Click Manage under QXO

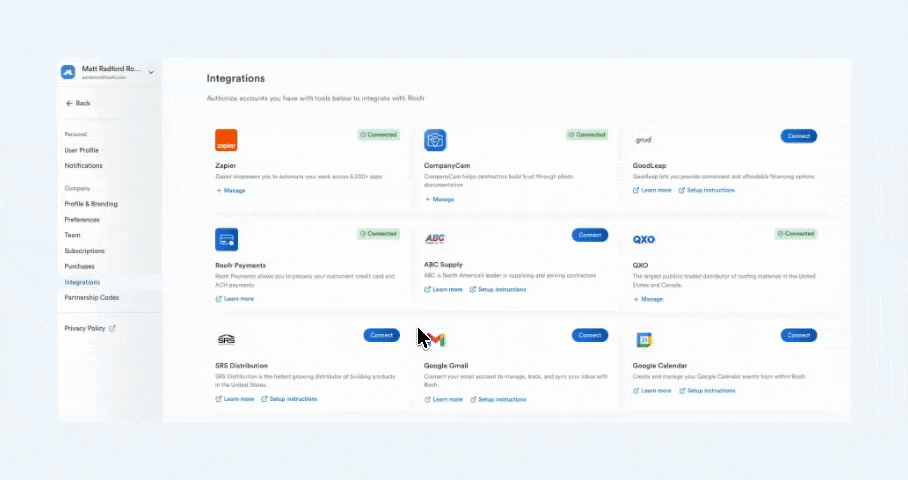(648, 299)
